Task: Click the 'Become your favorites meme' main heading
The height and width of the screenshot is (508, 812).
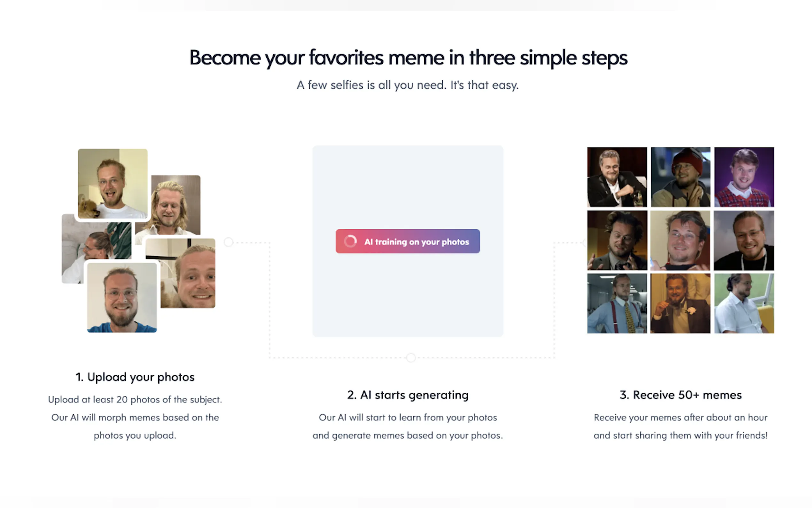Action: 408,58
